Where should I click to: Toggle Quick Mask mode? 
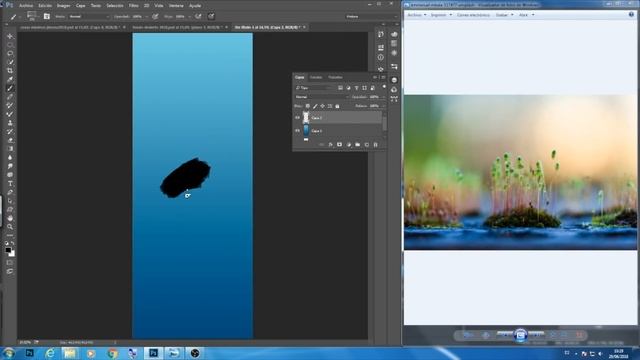[x=10, y=262]
